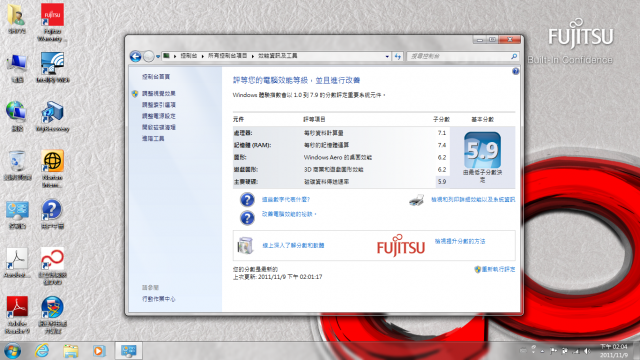Viewport: 640px width, 360px height.
Task: Open 調整索引選項 sidebar link
Action: pyautogui.click(x=159, y=105)
